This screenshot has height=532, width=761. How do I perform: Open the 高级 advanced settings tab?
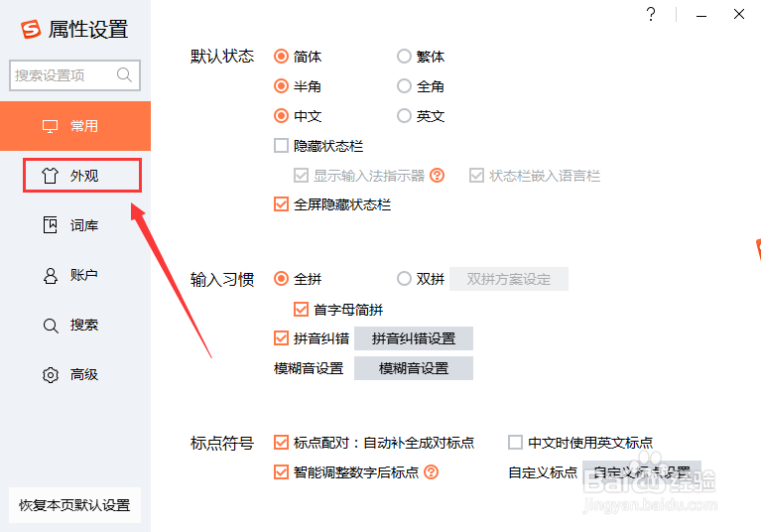tap(82, 375)
